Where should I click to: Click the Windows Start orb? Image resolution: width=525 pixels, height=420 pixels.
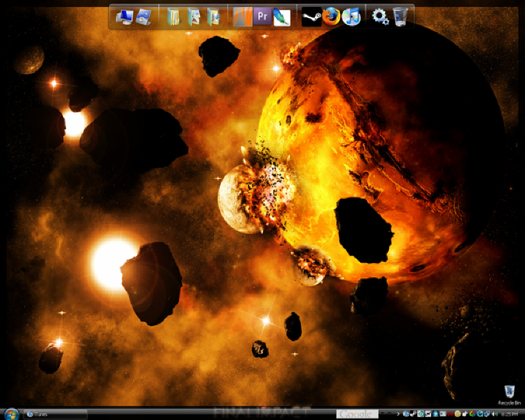tap(10, 414)
